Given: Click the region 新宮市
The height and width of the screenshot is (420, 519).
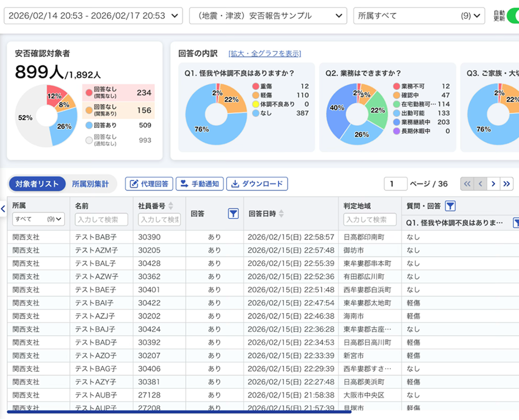Looking at the screenshot, I should click(353, 355).
